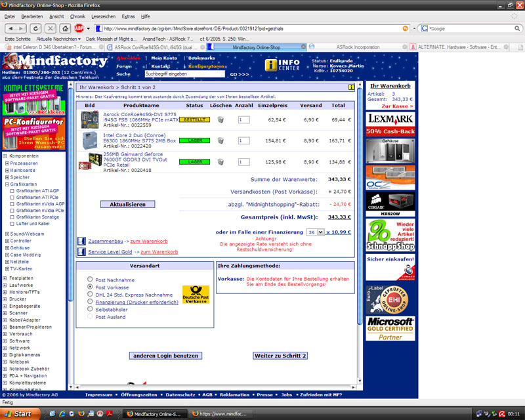The image size is (525, 420).
Task: Delete the Gainward Geforce 7600GT trash icon
Action: (220, 162)
